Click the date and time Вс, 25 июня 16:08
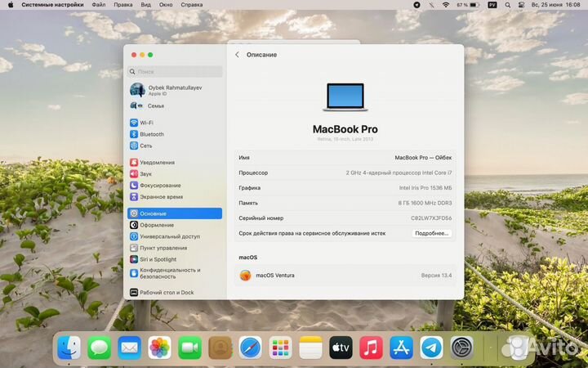The width and height of the screenshot is (588, 368). pyautogui.click(x=555, y=5)
